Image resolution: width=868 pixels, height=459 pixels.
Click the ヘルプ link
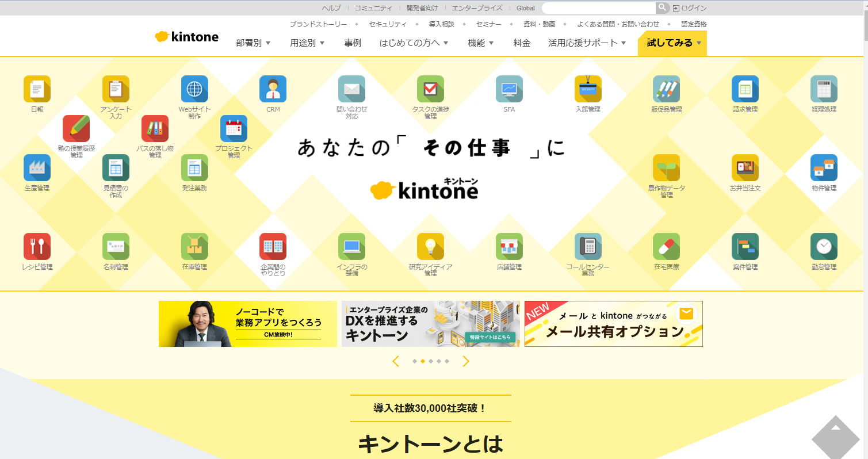[331, 8]
